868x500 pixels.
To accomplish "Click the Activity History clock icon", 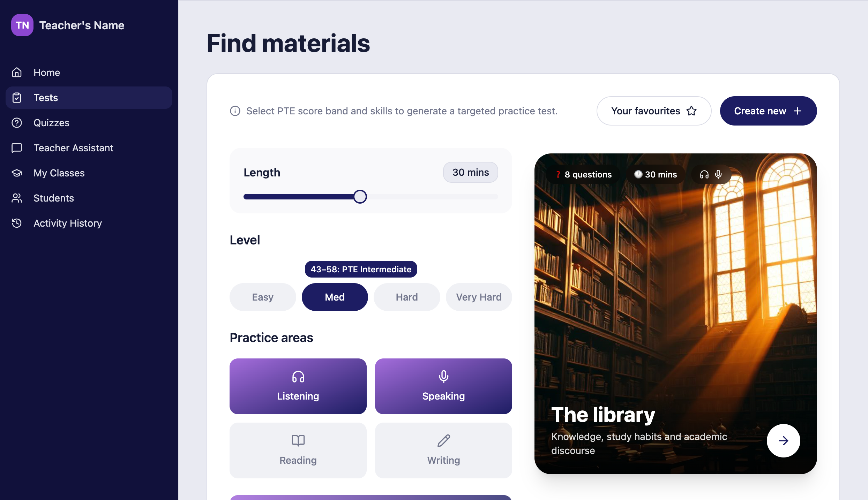I will click(x=17, y=223).
